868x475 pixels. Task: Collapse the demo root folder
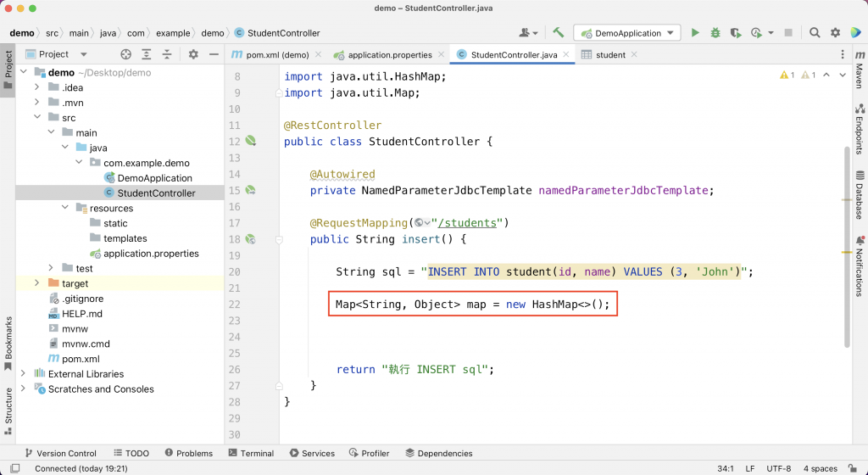click(23, 72)
